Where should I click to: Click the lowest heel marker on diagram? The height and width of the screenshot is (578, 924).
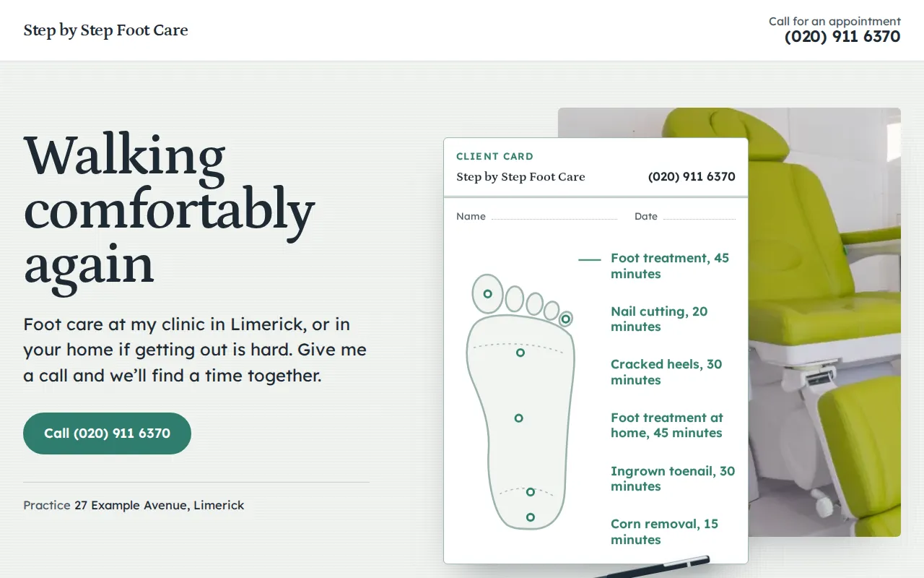pos(531,517)
